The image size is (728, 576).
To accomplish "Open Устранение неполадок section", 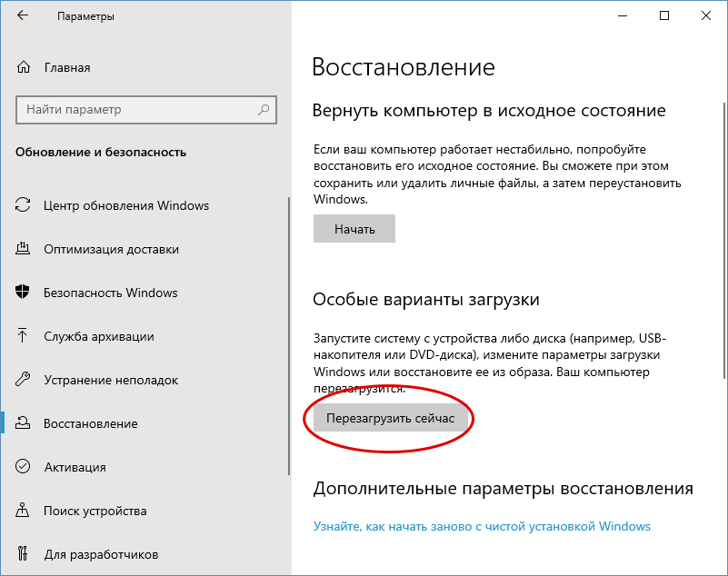I will 111,380.
